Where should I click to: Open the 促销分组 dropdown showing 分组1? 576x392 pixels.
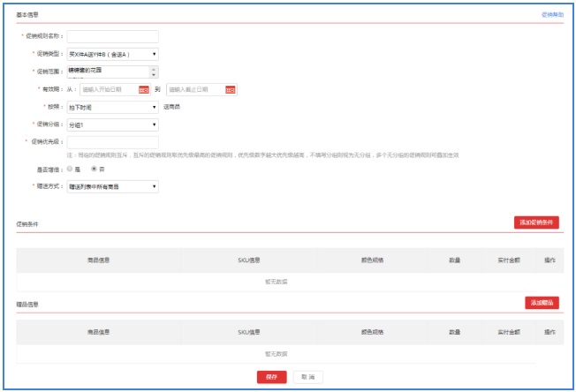tap(113, 124)
